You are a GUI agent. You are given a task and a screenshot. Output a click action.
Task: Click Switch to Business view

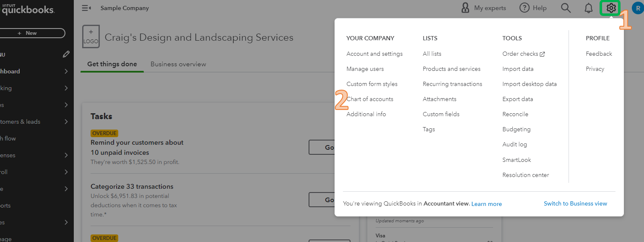575,203
